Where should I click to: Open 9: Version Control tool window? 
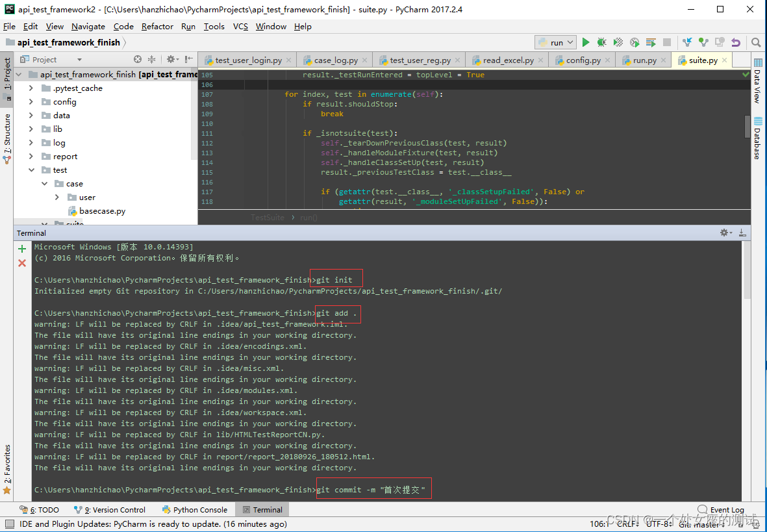[x=110, y=510]
